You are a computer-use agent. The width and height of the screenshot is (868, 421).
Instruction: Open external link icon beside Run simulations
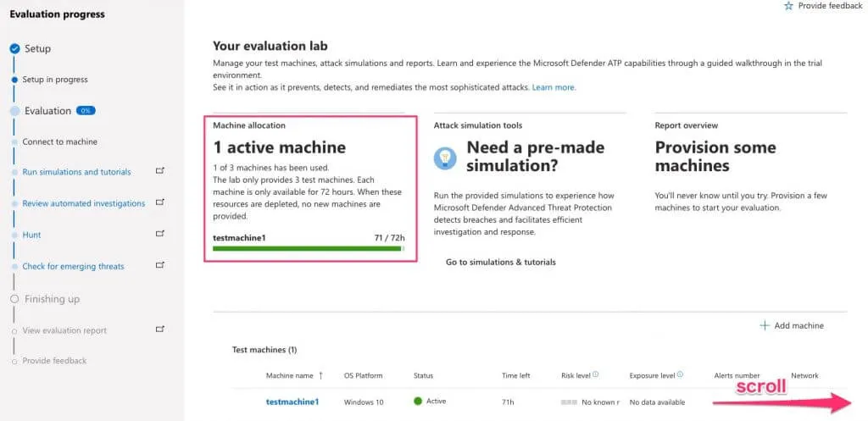tap(161, 171)
